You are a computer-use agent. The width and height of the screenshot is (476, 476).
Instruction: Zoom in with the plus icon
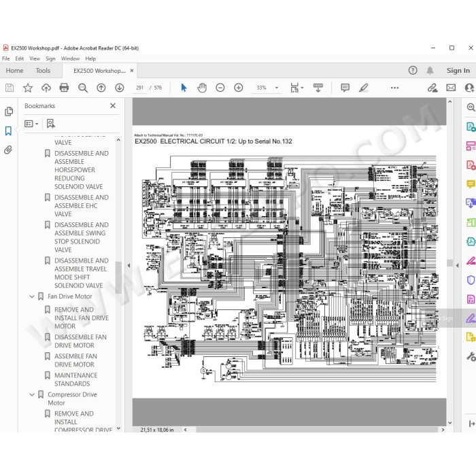click(239, 88)
